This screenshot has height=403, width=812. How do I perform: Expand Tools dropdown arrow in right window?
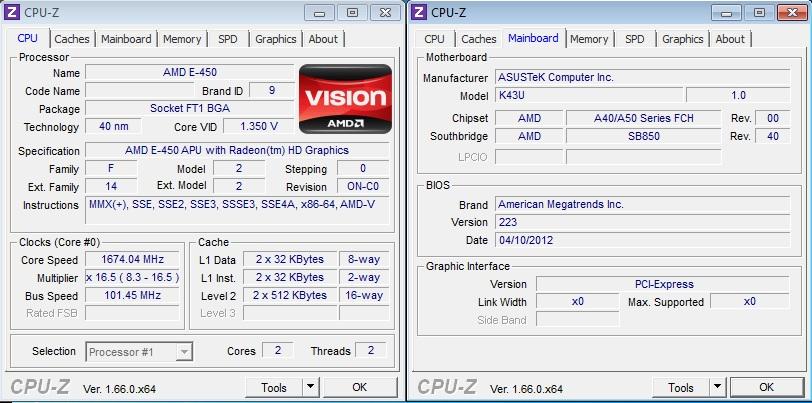pos(717,387)
